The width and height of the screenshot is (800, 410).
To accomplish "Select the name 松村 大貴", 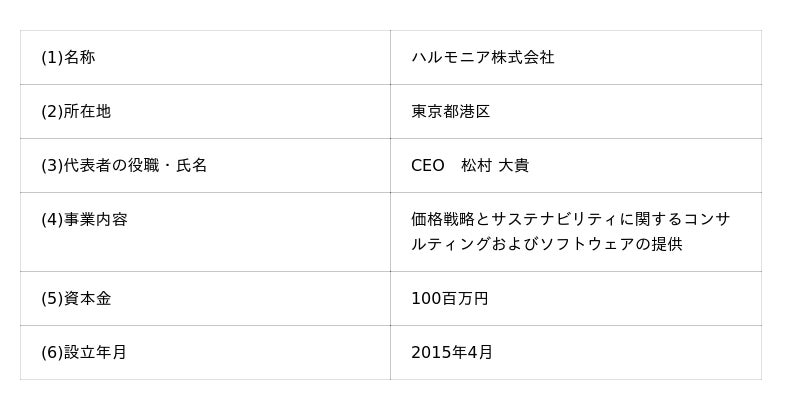I will tap(495, 166).
